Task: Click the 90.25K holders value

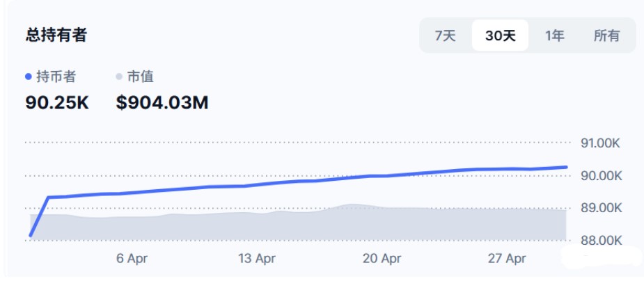Action: click(57, 102)
